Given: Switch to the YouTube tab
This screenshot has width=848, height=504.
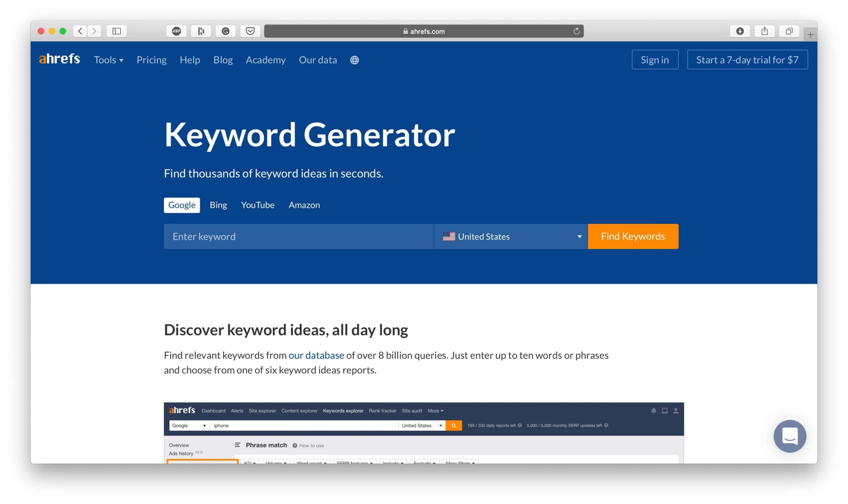Looking at the screenshot, I should pos(257,205).
